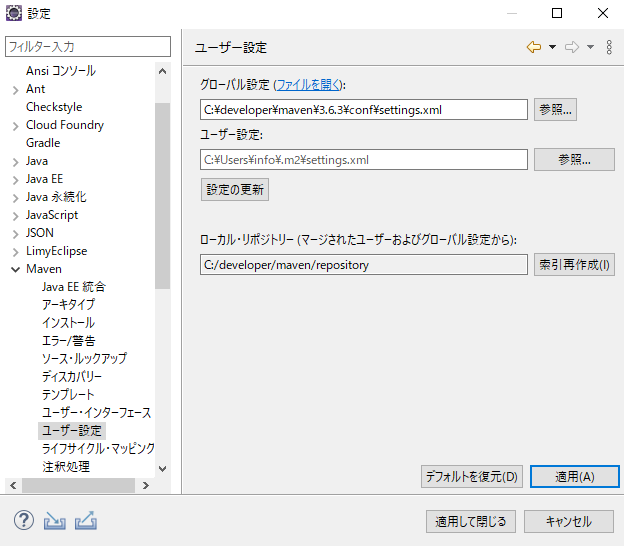The width and height of the screenshot is (624, 546).
Task: Click tree scrollbar up arrow
Action: click(x=162, y=71)
